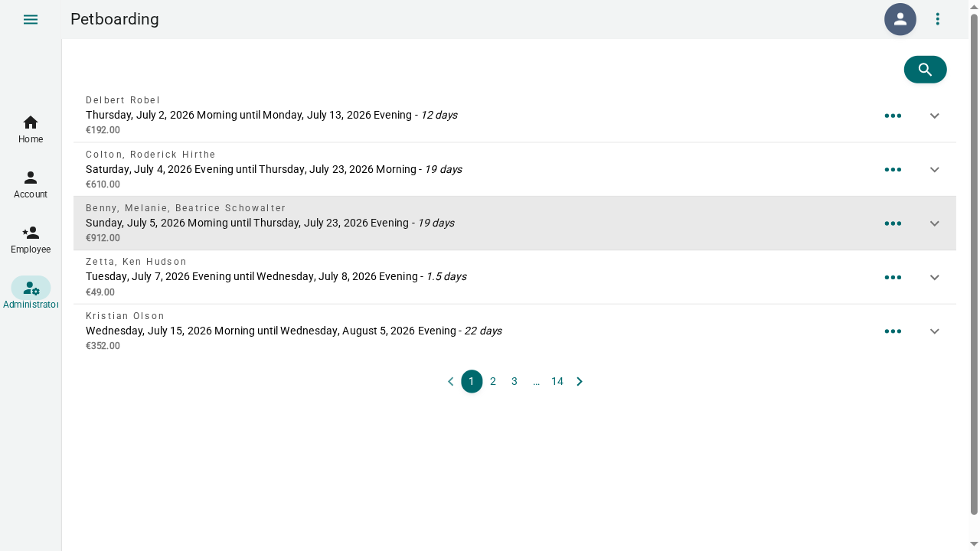Open actions menu for Kristian Olson booking
This screenshot has width=980, height=551.
[893, 331]
